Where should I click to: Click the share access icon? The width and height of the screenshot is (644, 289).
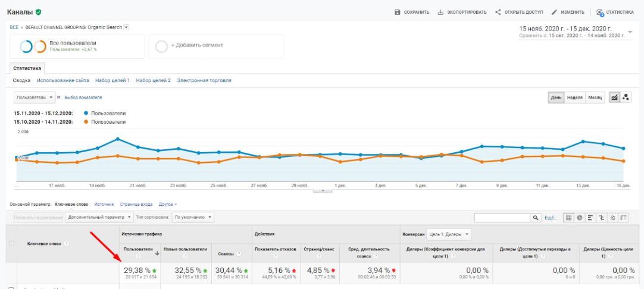pos(498,12)
